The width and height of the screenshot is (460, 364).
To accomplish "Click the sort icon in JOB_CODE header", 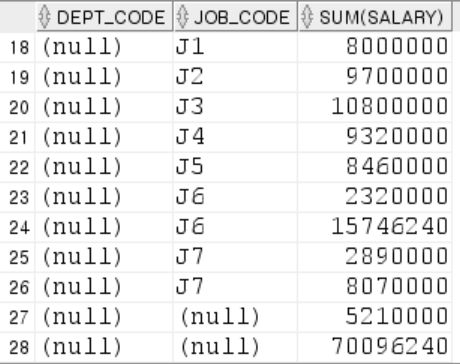I will pos(182,17).
